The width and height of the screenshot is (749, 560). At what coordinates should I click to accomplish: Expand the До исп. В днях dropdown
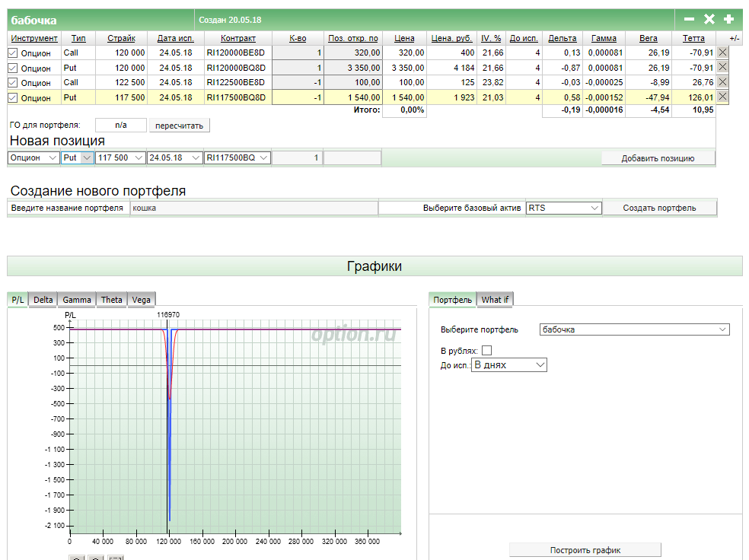coord(509,365)
